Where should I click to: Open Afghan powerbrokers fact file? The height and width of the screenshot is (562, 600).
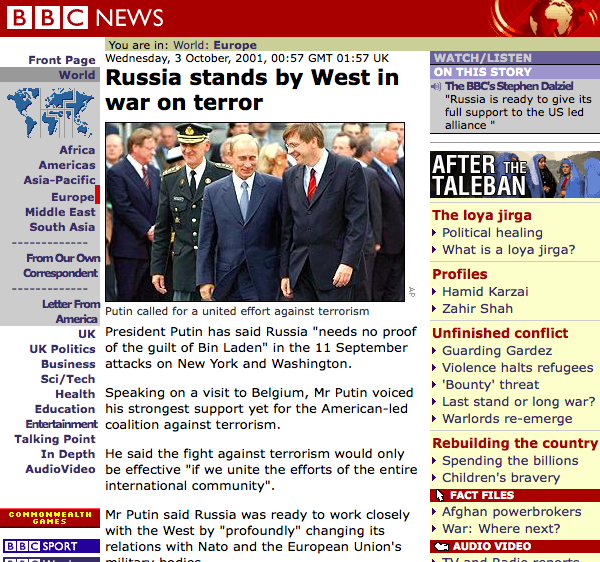click(x=512, y=512)
